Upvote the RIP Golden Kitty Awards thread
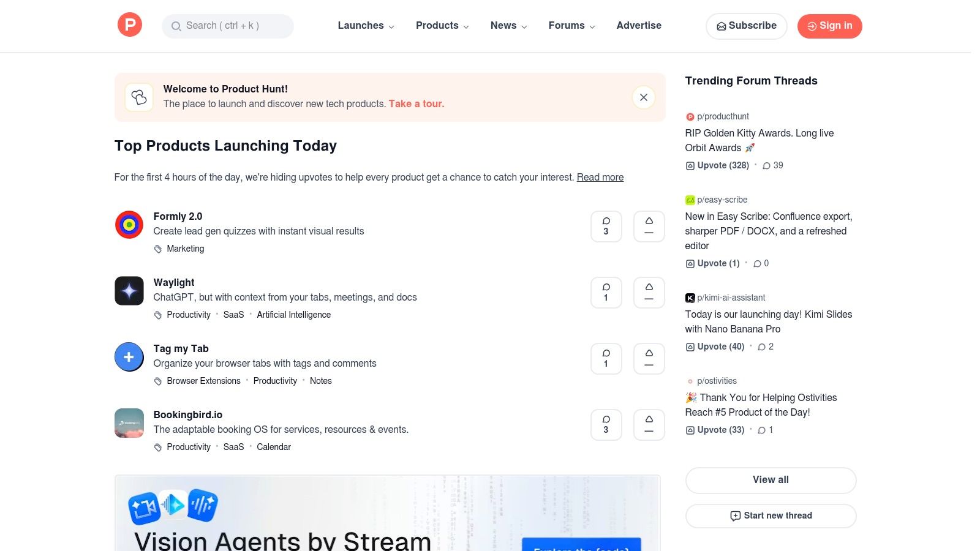 pos(717,165)
